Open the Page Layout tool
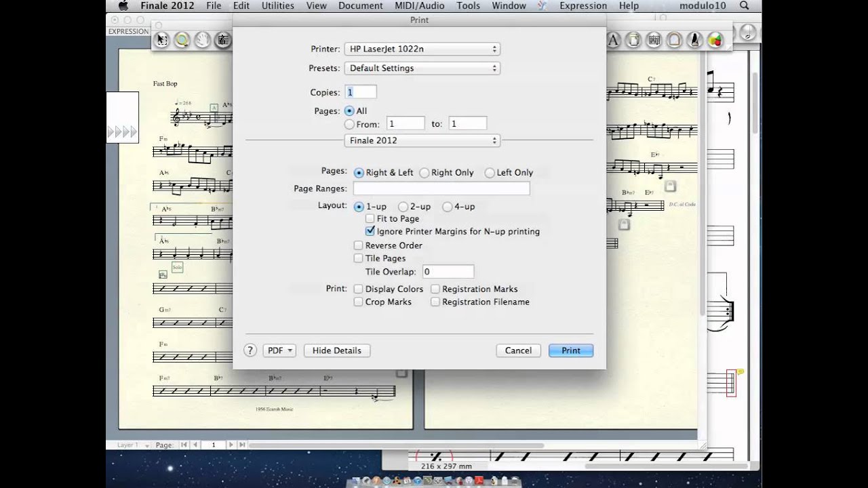The height and width of the screenshot is (488, 868). click(x=633, y=40)
